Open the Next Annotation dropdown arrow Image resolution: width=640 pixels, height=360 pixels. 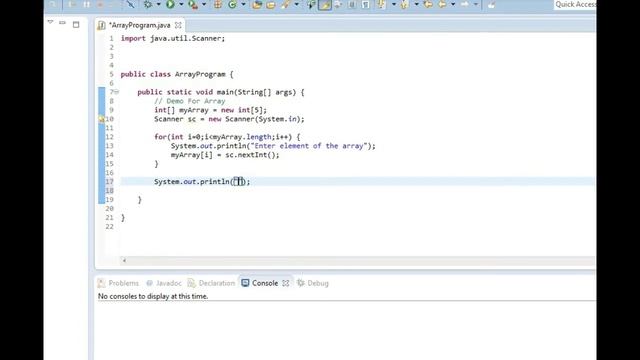(394, 4)
